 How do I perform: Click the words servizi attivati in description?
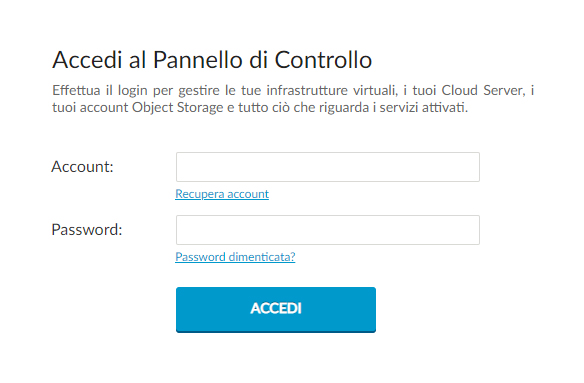point(423,108)
